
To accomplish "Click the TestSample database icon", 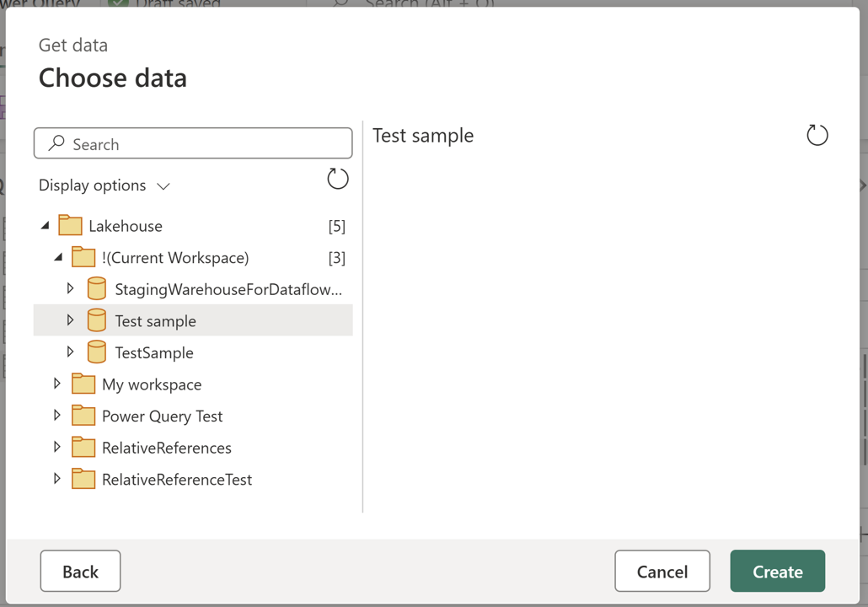I will (97, 352).
